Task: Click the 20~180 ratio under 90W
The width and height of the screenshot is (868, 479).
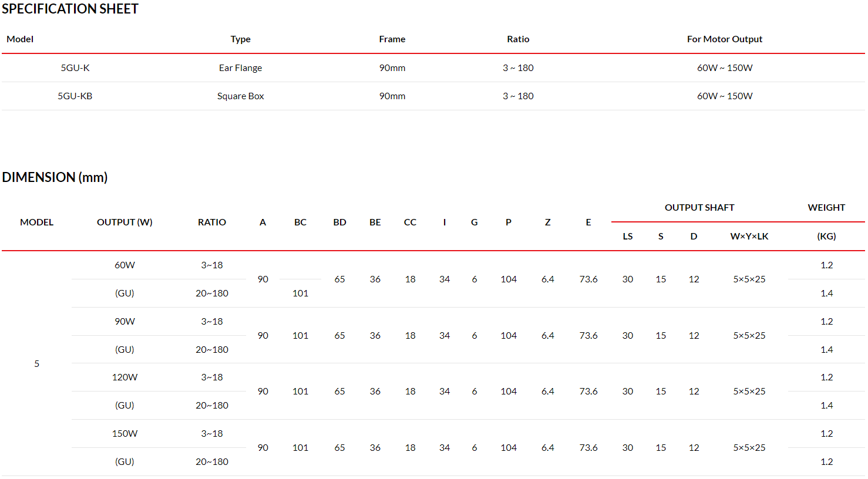Action: 212,350
